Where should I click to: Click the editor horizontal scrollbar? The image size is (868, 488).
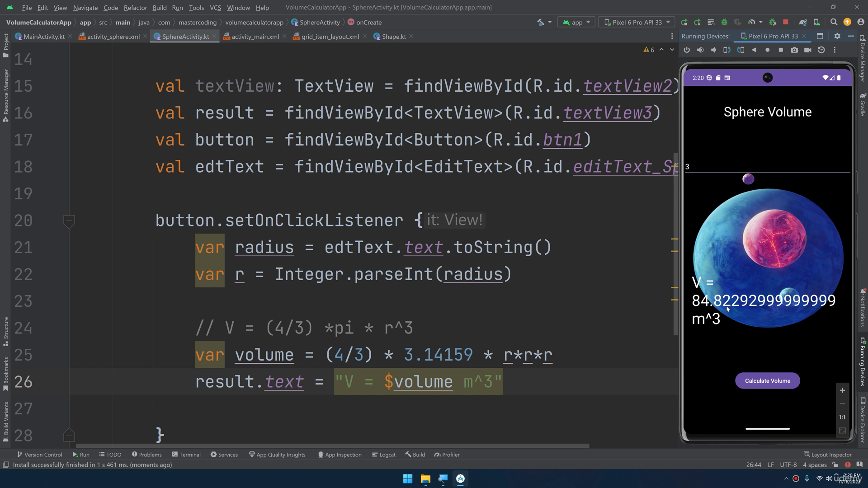tap(332, 446)
